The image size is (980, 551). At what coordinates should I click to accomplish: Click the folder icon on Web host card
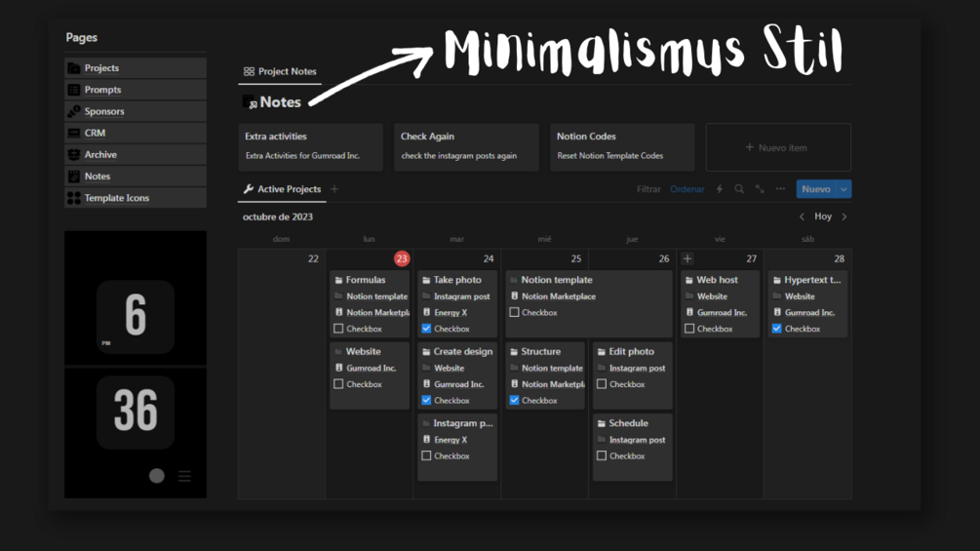(689, 281)
